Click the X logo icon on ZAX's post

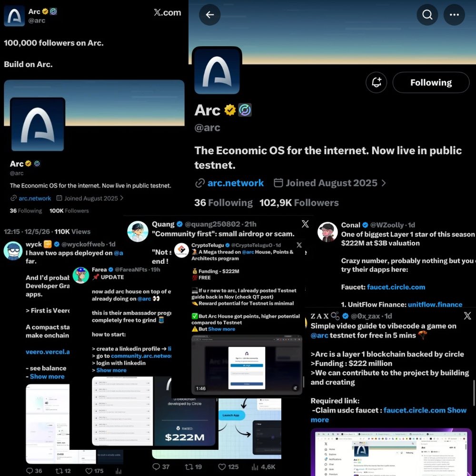(x=467, y=316)
